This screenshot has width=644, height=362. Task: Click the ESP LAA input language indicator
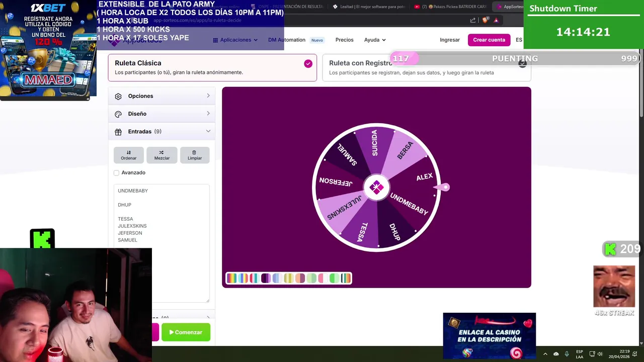click(580, 354)
